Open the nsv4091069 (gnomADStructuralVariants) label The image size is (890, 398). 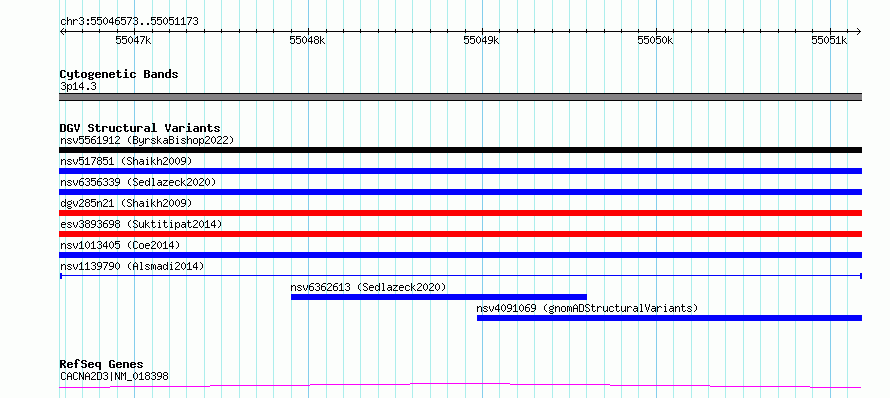coord(587,308)
